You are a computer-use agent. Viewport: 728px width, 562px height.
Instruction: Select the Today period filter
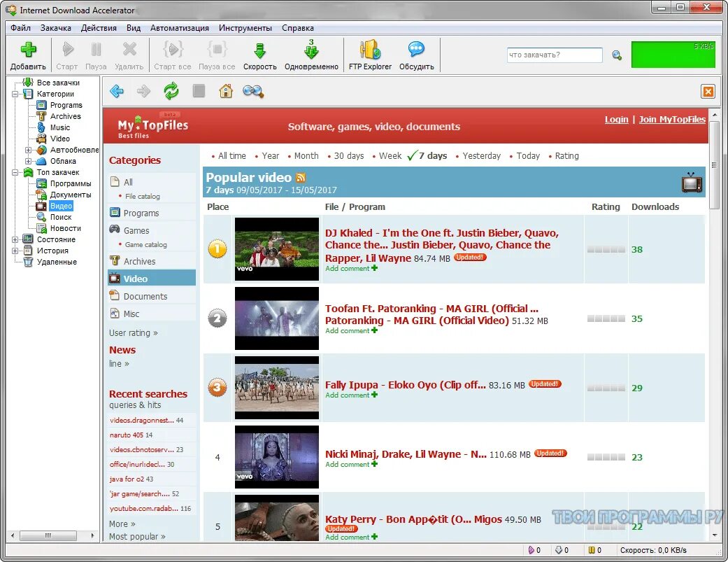528,156
